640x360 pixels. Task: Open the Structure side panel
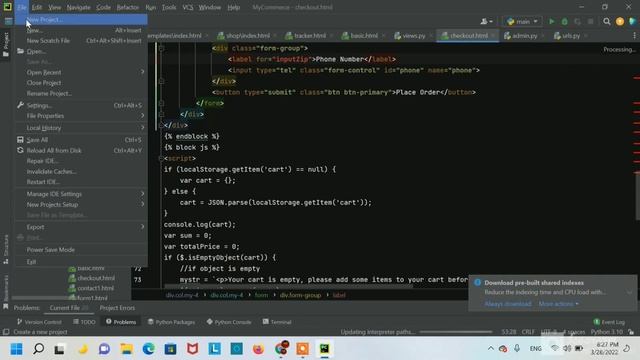coord(6,249)
